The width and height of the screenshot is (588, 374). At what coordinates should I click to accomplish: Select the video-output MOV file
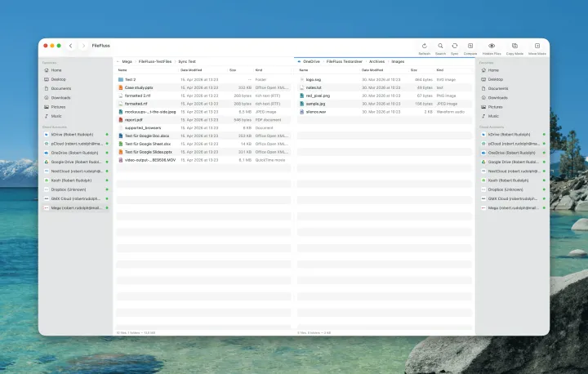coord(203,160)
